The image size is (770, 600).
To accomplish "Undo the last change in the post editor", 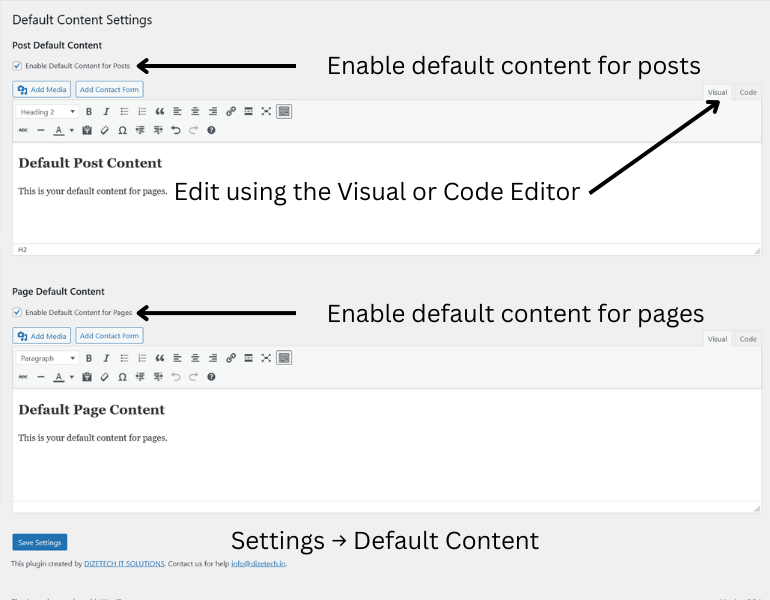I will pos(176,130).
